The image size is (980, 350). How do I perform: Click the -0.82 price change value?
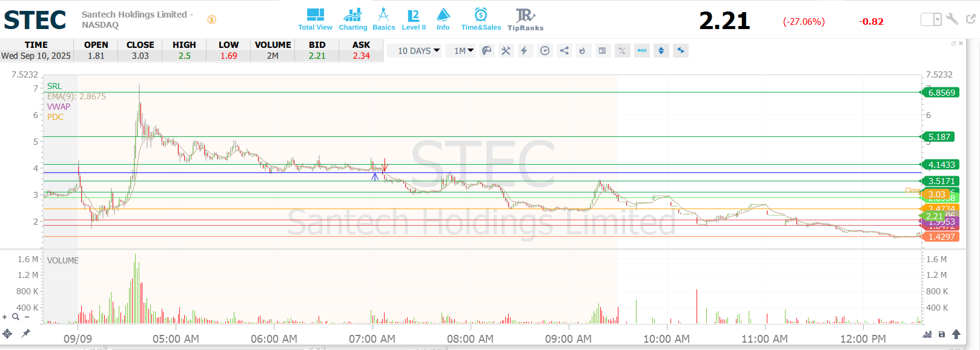(x=871, y=22)
